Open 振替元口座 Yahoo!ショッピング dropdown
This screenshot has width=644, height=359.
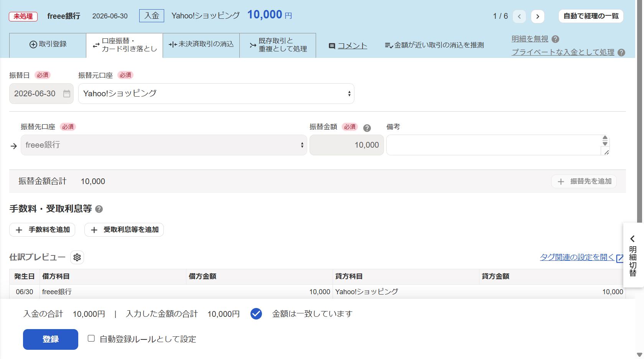point(216,94)
